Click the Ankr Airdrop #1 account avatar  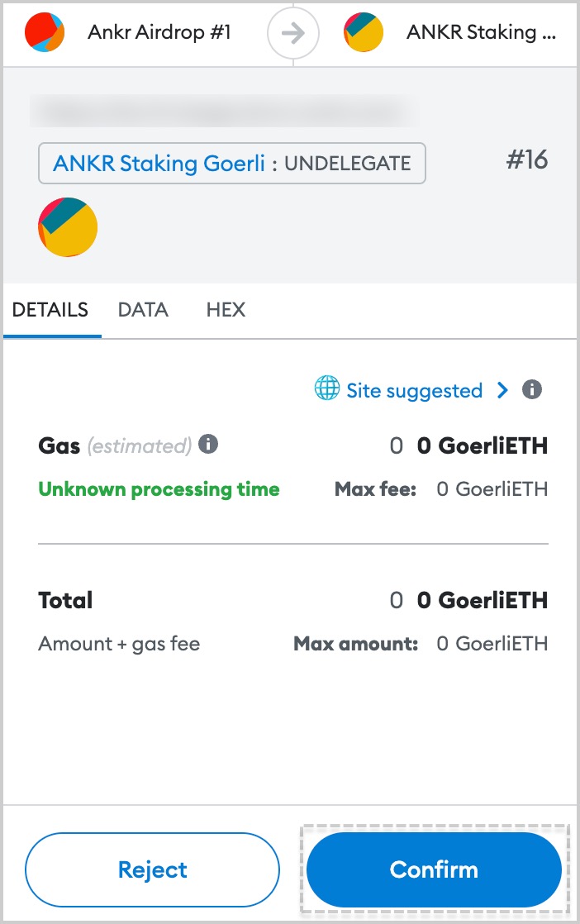pyautogui.click(x=44, y=32)
